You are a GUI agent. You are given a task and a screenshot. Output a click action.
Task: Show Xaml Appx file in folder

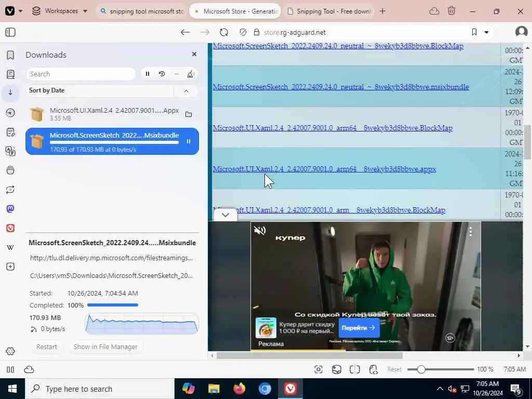click(x=189, y=114)
